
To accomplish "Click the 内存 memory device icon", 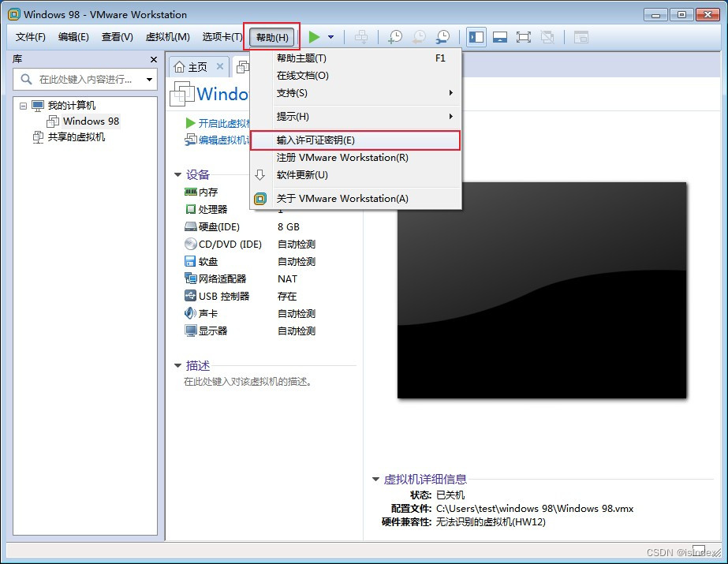I will [190, 192].
